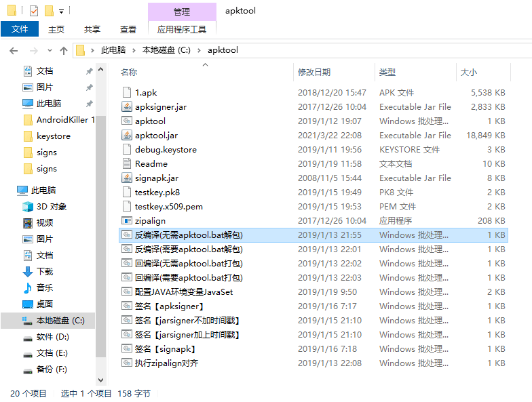This screenshot has height=402, width=532.
Task: Open keystore folder in sidebar
Action: (x=54, y=136)
